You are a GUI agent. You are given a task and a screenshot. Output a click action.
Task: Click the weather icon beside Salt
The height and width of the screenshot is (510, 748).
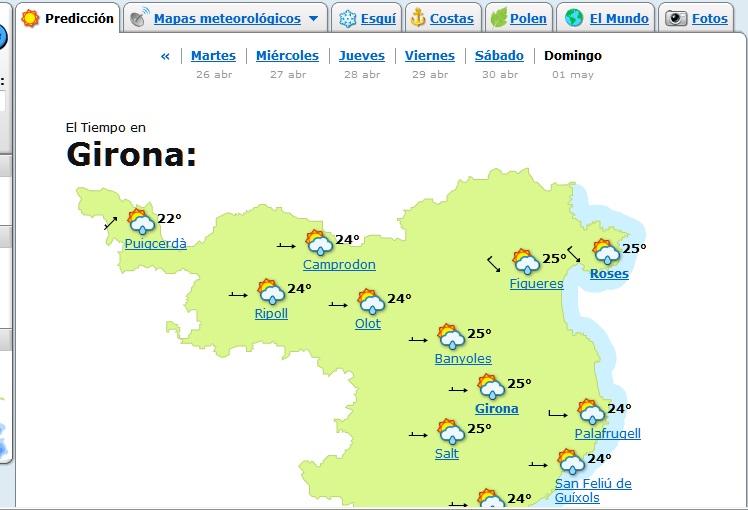(x=451, y=432)
